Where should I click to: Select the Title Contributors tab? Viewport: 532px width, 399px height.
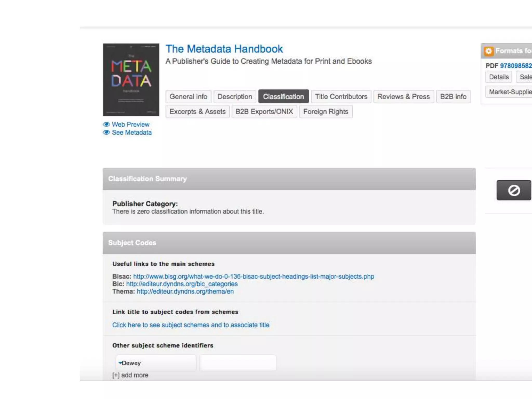341,97
